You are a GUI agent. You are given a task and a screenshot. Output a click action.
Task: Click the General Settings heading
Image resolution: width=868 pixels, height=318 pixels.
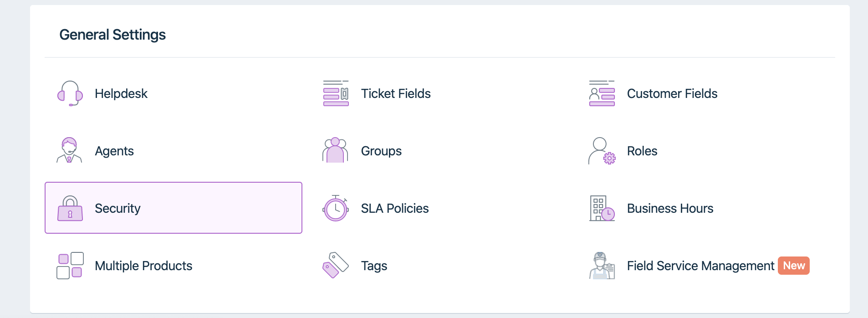[112, 35]
